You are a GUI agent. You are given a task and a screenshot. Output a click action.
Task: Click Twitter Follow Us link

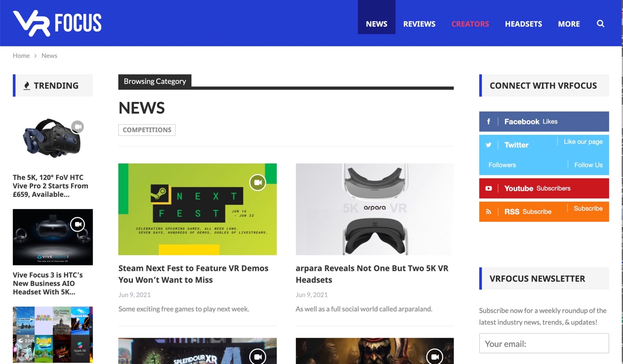[588, 165]
